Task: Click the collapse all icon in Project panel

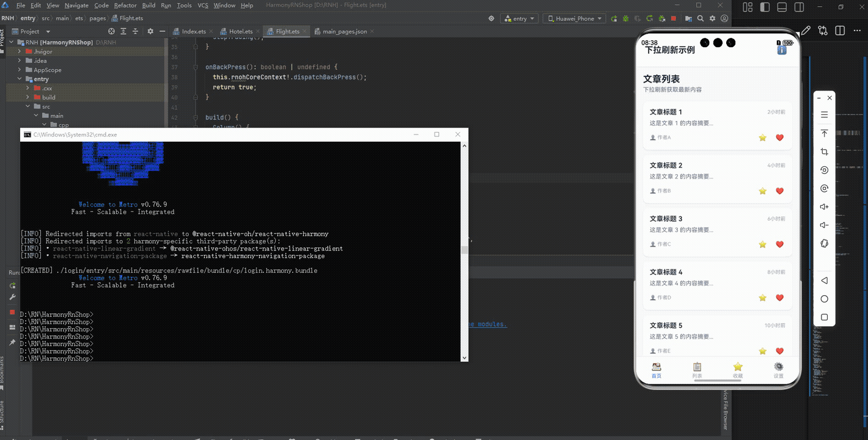Action: (136, 31)
